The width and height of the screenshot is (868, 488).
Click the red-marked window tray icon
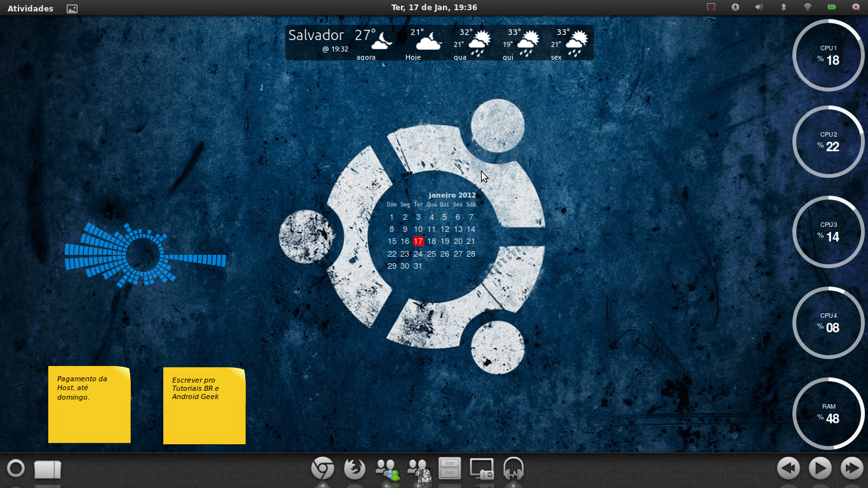click(711, 8)
